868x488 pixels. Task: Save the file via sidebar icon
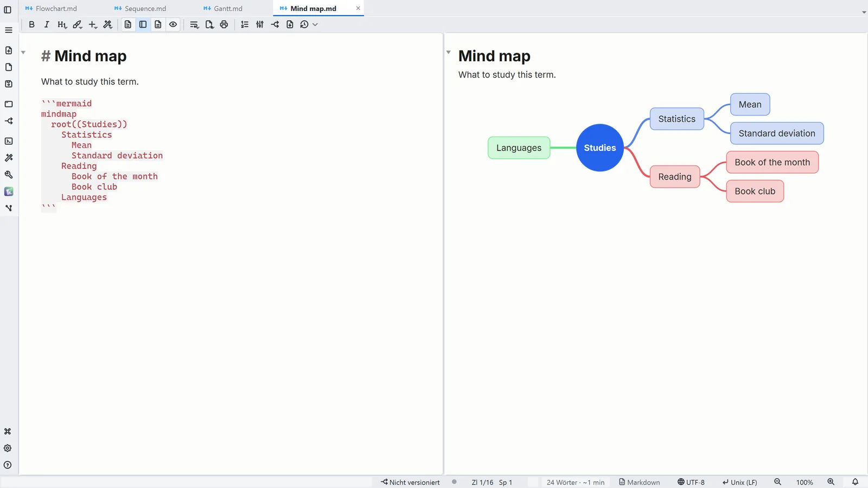click(x=9, y=84)
